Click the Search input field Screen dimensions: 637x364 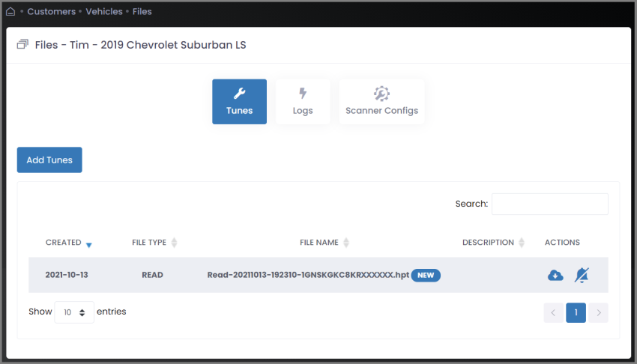point(549,204)
